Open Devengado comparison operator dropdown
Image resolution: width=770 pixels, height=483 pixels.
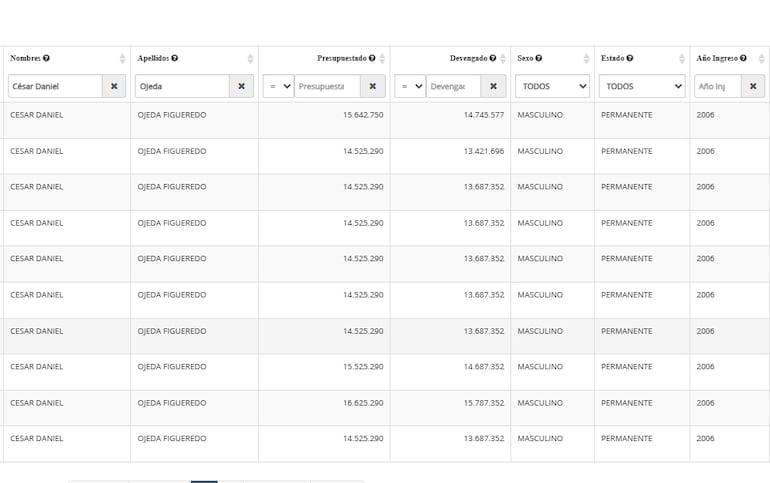point(410,87)
